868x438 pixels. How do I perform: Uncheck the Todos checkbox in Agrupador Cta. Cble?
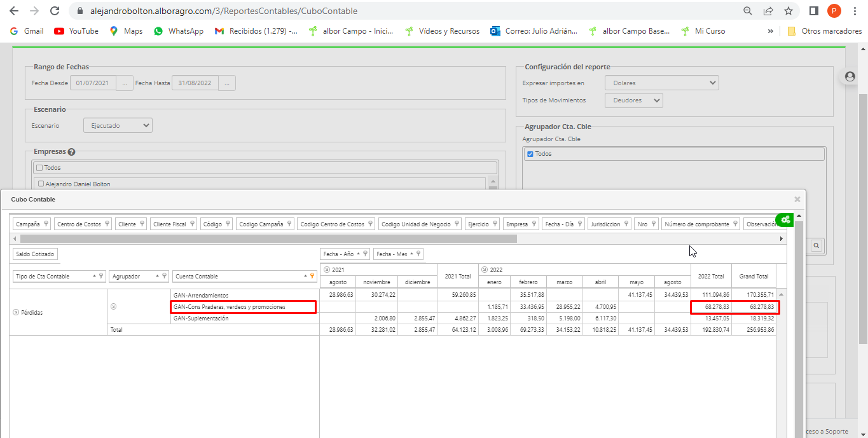click(530, 154)
